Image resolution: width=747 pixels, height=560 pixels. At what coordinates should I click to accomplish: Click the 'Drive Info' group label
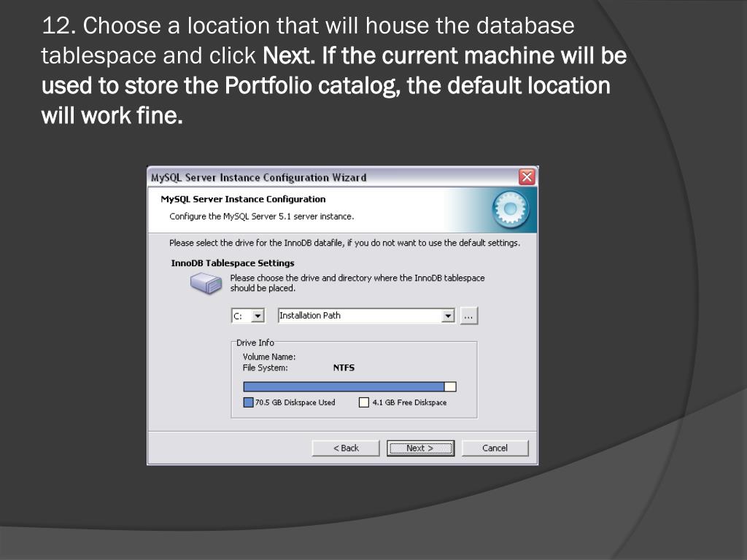255,343
